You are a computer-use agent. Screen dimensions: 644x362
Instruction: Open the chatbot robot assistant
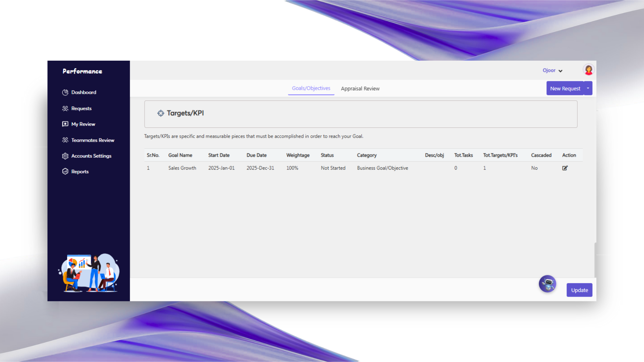click(x=547, y=284)
